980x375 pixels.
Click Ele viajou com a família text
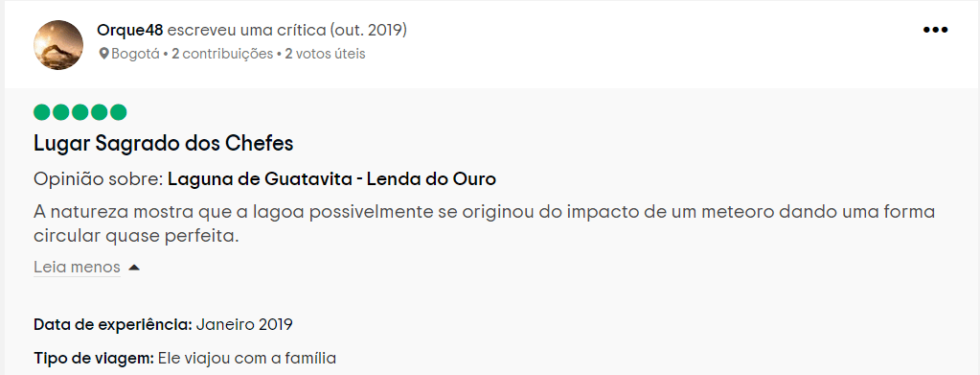247,359
